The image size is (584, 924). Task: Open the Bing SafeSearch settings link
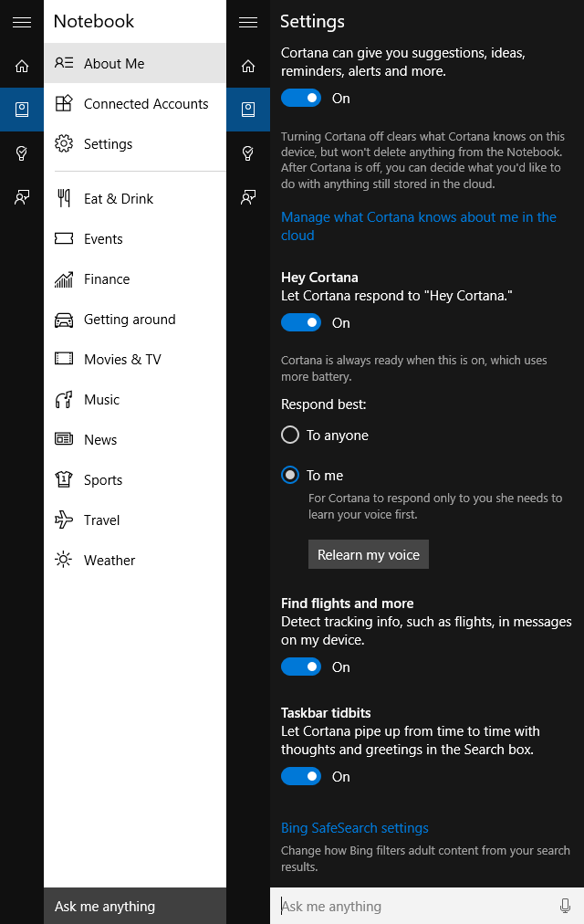pos(354,828)
